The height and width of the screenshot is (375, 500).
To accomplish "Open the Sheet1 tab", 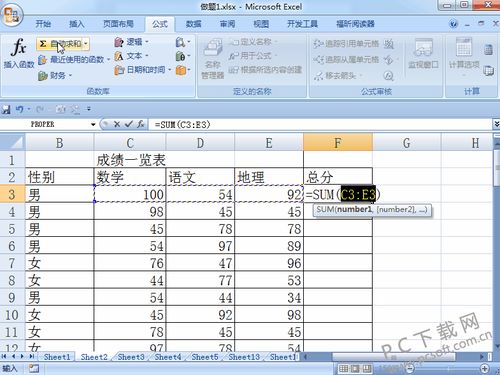I will [x=57, y=357].
